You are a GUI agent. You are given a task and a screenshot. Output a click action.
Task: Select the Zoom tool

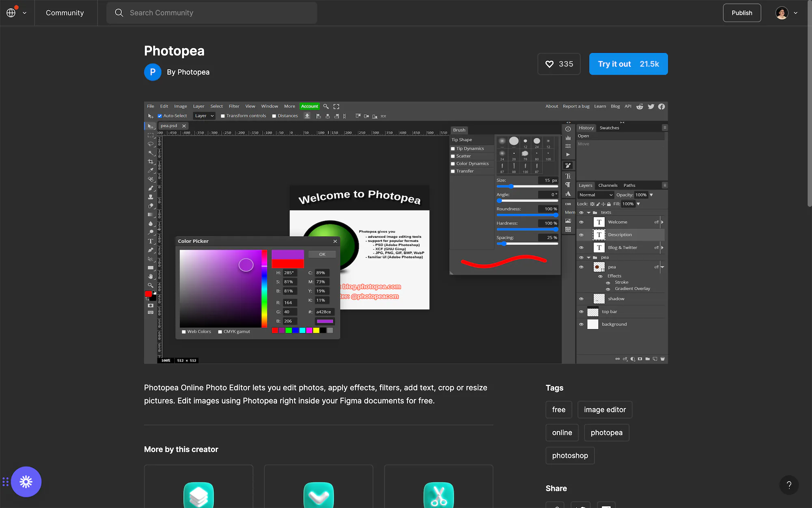pyautogui.click(x=151, y=285)
